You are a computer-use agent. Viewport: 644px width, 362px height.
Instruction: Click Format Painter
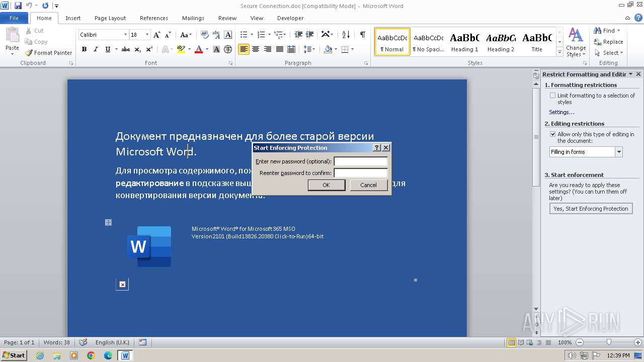tap(48, 53)
